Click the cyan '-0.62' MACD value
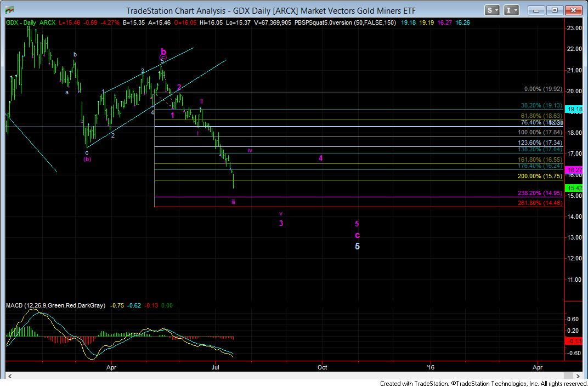 [134, 306]
